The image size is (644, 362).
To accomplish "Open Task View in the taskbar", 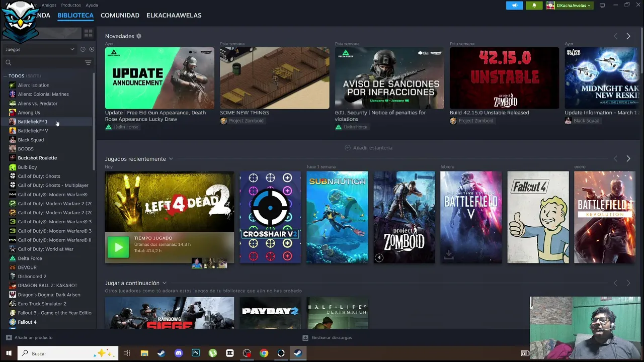I will point(127,353).
